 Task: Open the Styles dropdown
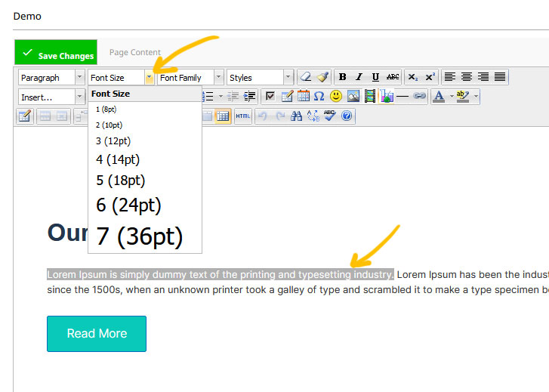[259, 77]
